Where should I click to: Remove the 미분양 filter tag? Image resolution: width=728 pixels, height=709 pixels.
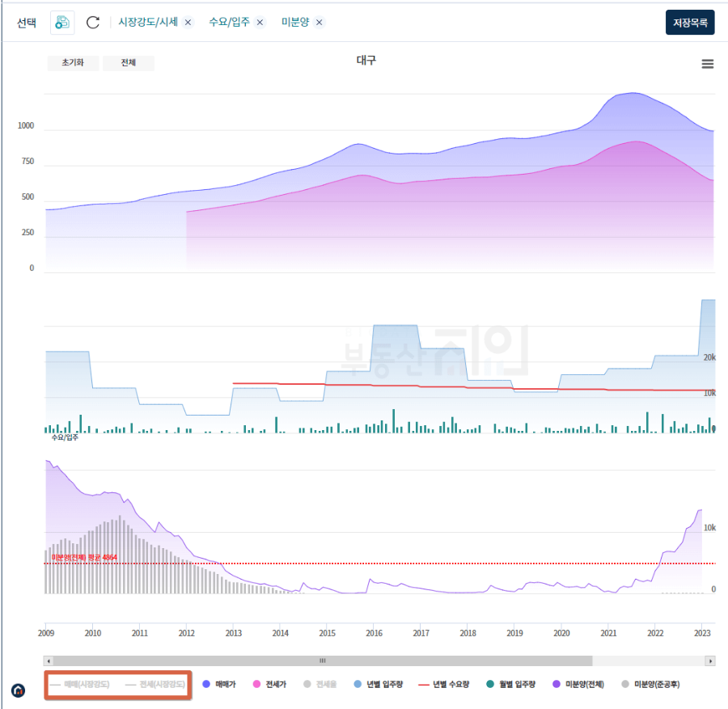[319, 23]
